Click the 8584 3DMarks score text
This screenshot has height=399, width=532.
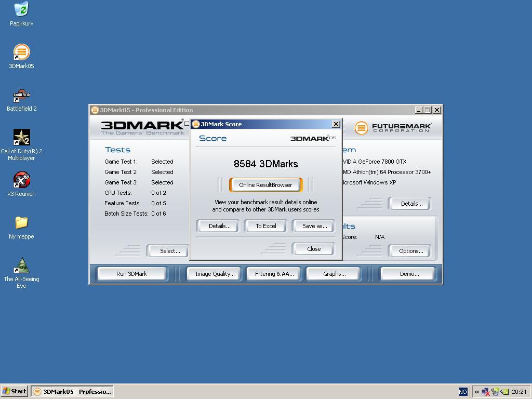click(x=265, y=164)
